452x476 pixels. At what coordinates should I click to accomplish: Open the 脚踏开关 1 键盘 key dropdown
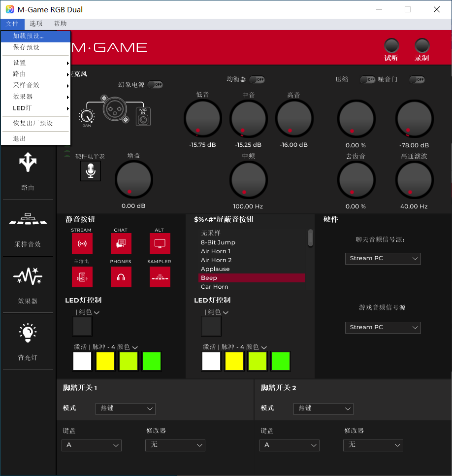(92, 445)
